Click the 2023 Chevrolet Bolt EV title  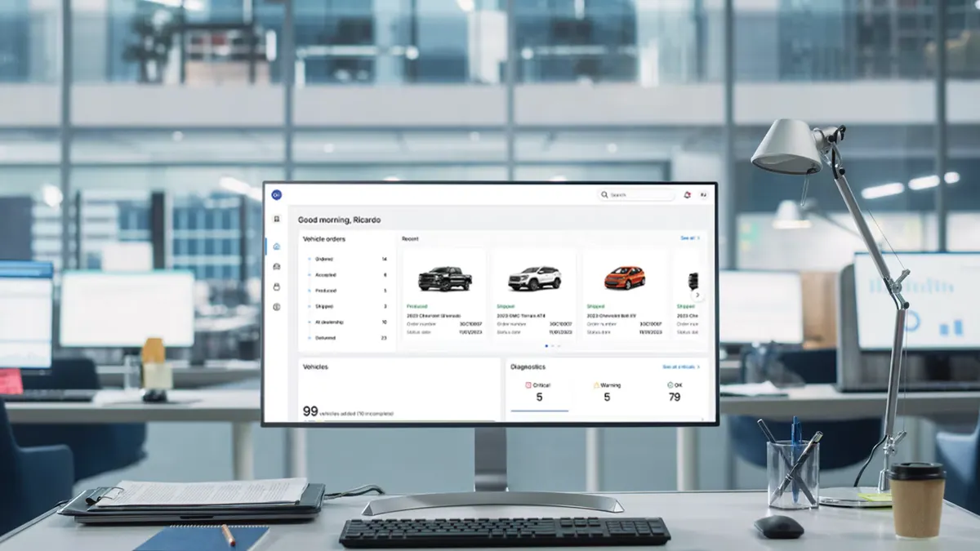611,315
